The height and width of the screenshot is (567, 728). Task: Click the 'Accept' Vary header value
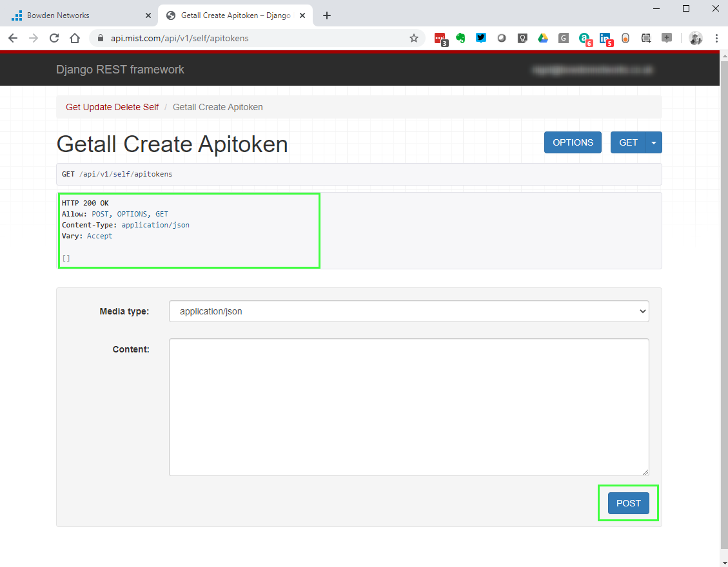(100, 236)
